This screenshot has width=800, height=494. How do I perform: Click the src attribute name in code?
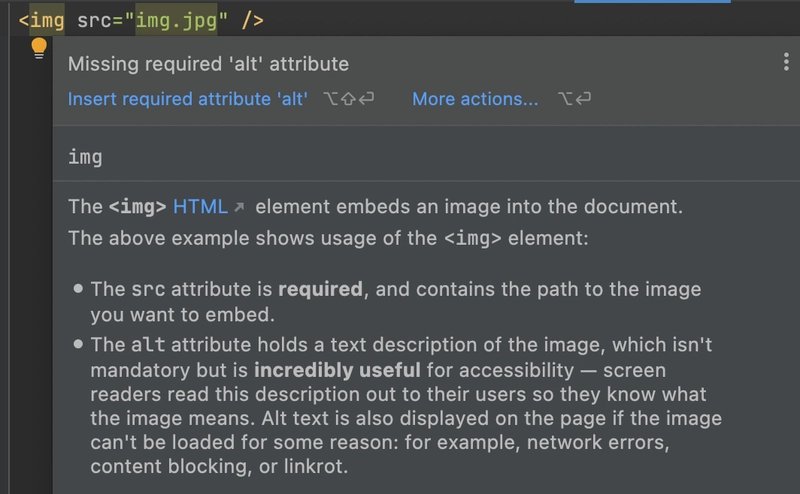coord(94,20)
